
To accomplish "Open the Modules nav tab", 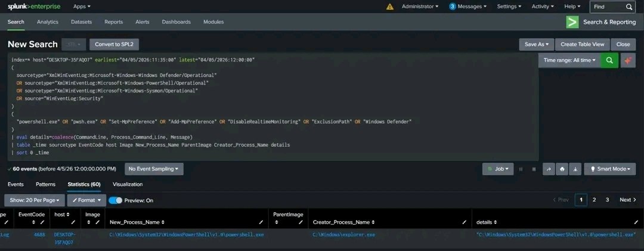I will point(213,22).
